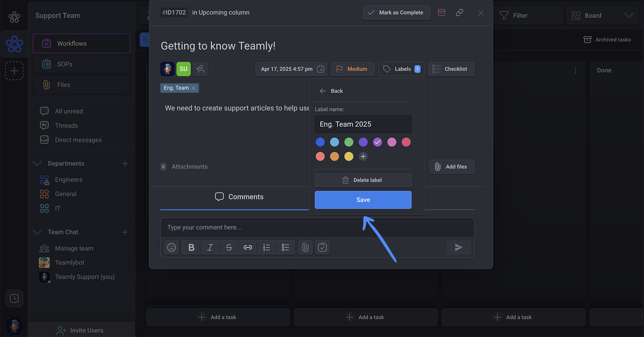This screenshot has height=337, width=644.
Task: Send the comment with arrow button
Action: pos(458,248)
